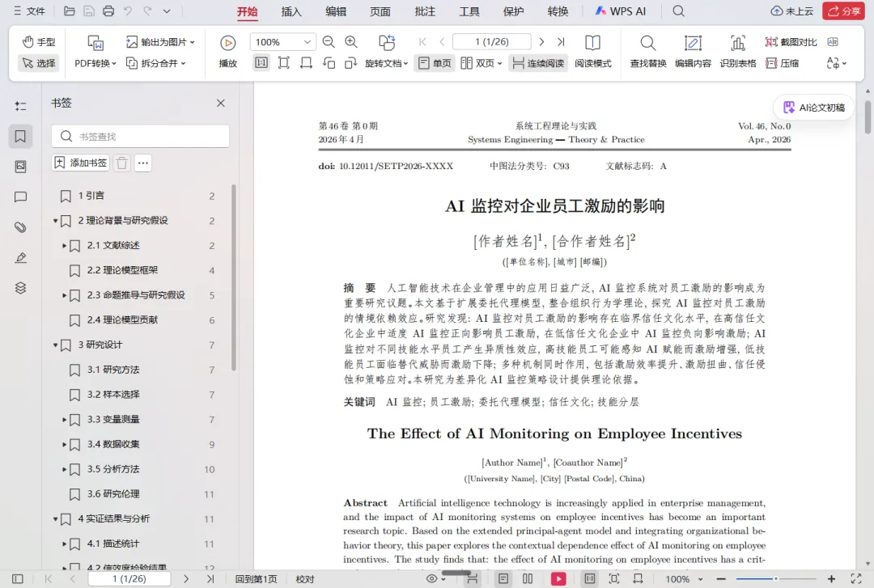Click 编辑内容 edit content tool

[693, 52]
